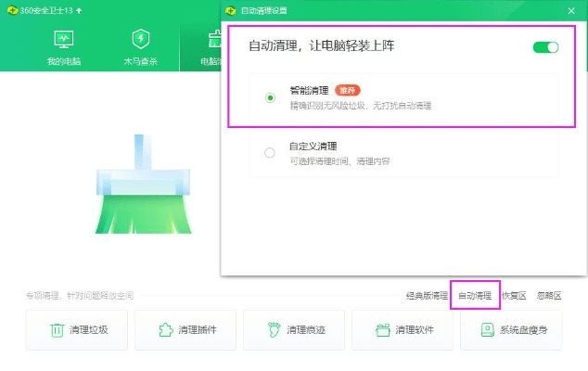Click the large broom cleanup graphic
588x371 pixels.
[143, 185]
